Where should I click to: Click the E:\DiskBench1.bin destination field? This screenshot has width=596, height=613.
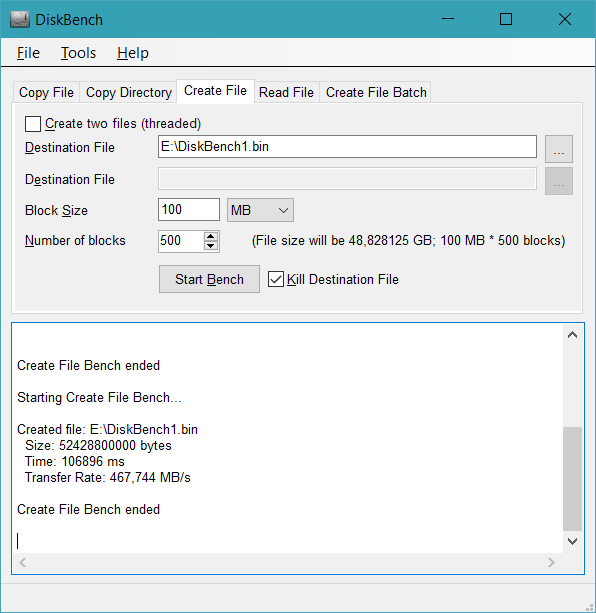(x=347, y=147)
